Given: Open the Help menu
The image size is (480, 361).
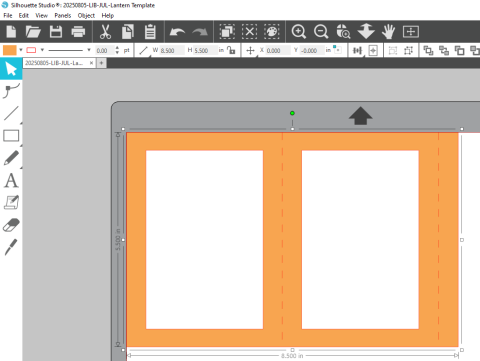Looking at the screenshot, I should click(x=108, y=15).
